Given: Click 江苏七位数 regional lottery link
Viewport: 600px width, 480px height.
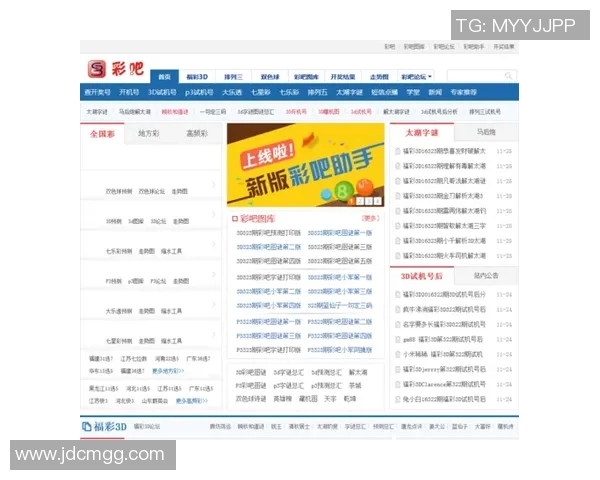Looking at the screenshot, I should [x=134, y=359].
